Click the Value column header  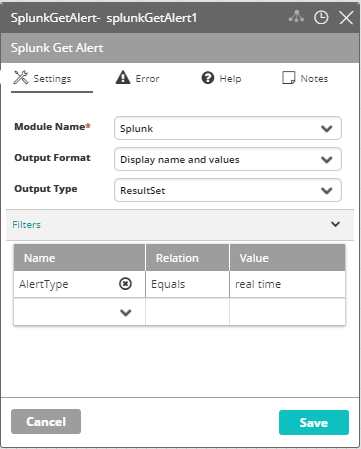click(x=287, y=258)
